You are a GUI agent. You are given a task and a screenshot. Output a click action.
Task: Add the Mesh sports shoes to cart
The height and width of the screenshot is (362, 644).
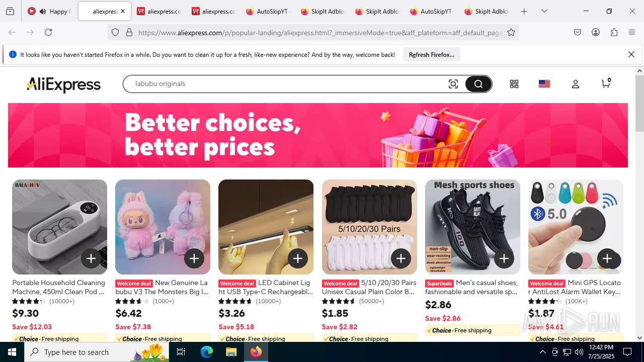(504, 258)
